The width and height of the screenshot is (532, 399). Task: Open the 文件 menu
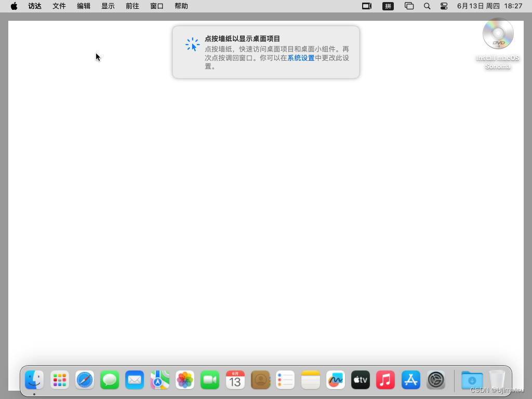[x=59, y=6]
